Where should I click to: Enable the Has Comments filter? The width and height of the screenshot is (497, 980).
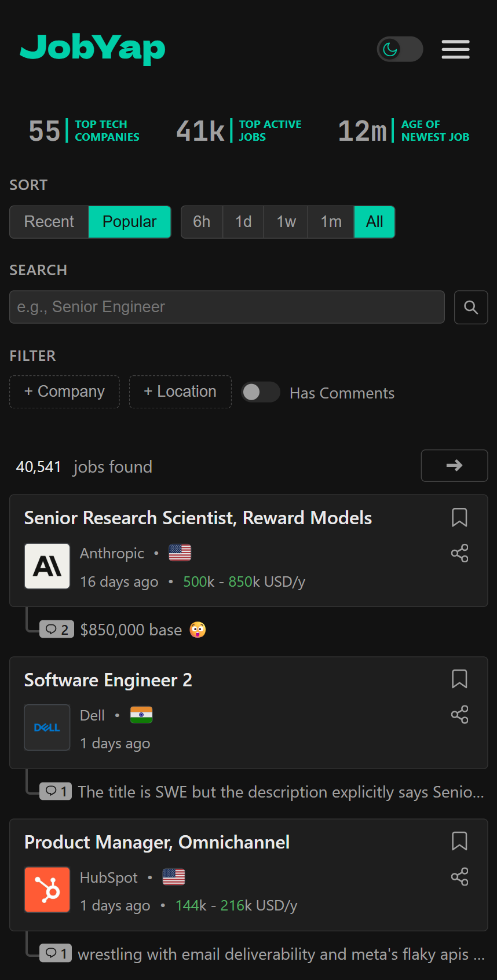click(x=261, y=392)
